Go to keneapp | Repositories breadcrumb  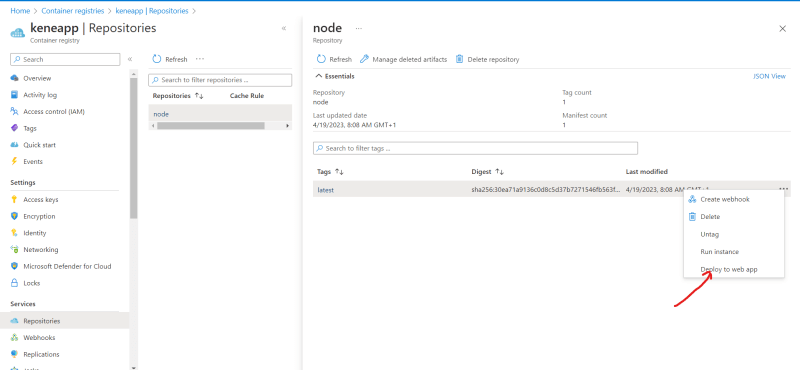point(152,11)
